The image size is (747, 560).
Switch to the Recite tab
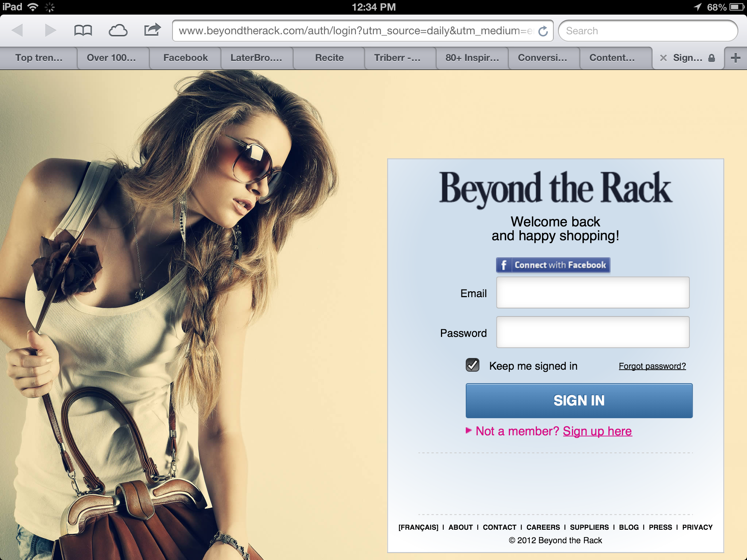tap(329, 58)
